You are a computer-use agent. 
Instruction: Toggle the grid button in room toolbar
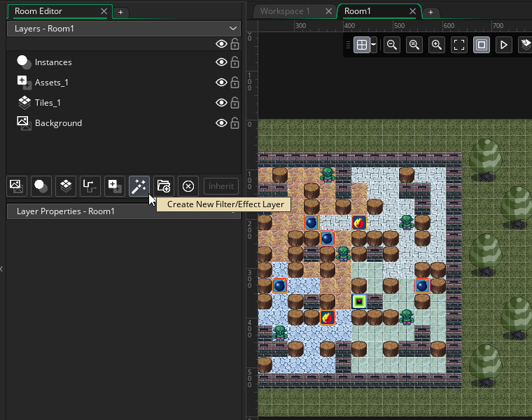click(362, 45)
